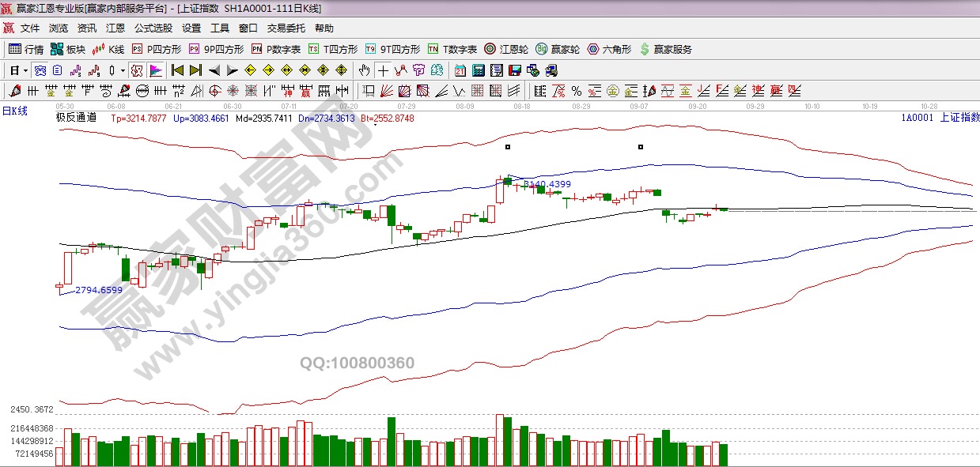Expand the candlestick style dropdown arrow
This screenshot has height=467, width=980.
point(123,70)
